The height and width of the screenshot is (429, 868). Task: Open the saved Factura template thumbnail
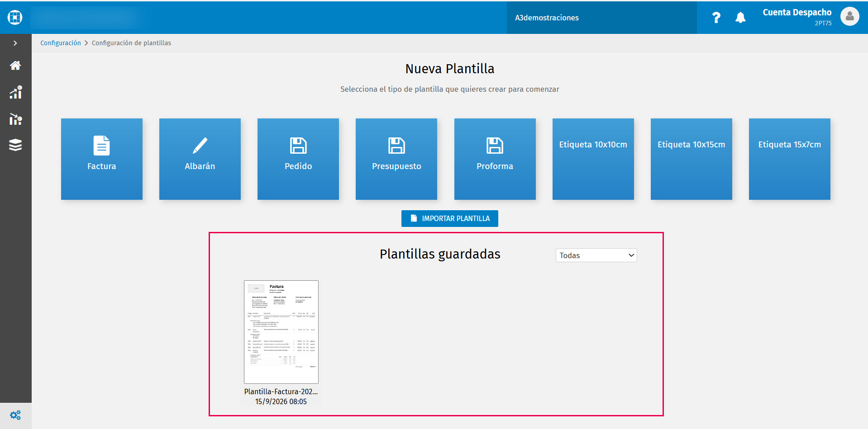[281, 332]
